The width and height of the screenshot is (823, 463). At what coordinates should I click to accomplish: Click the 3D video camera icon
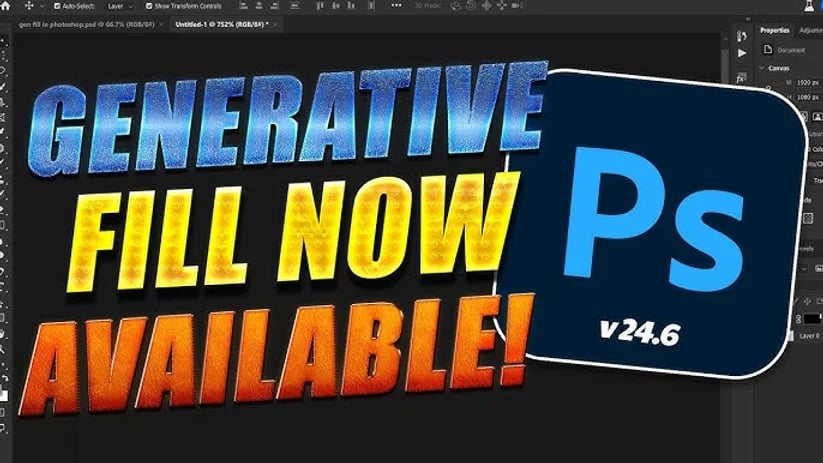pyautogui.click(x=517, y=6)
